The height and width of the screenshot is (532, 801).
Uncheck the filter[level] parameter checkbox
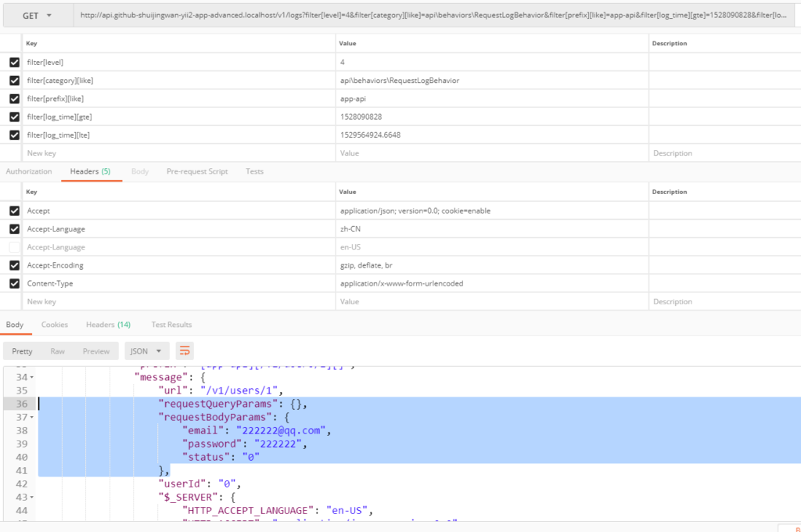(14, 63)
